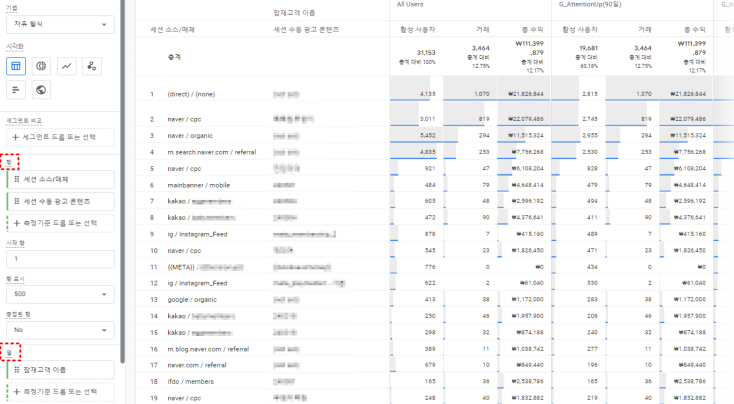Click the 세그먼트 드롭 또는 선택 box

(x=60, y=137)
